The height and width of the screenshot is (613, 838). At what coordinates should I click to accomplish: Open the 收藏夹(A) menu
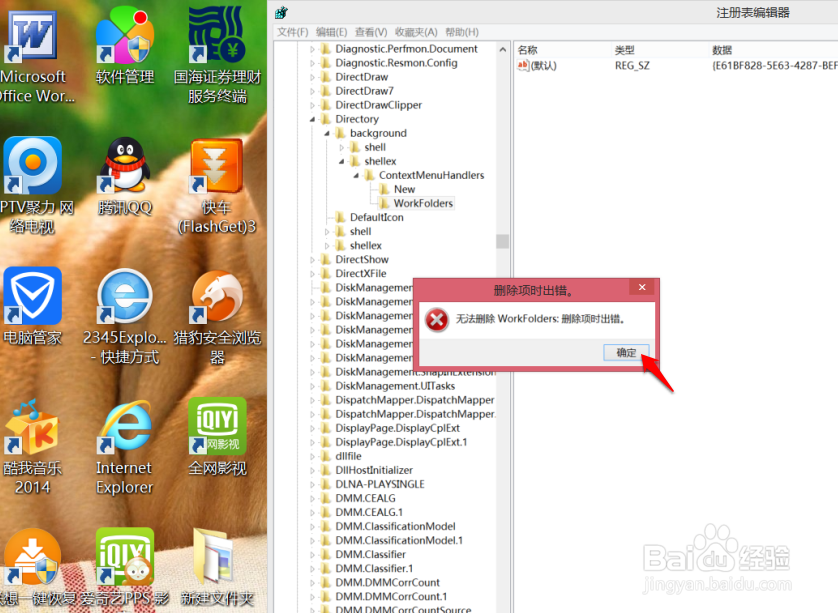pyautogui.click(x=416, y=32)
